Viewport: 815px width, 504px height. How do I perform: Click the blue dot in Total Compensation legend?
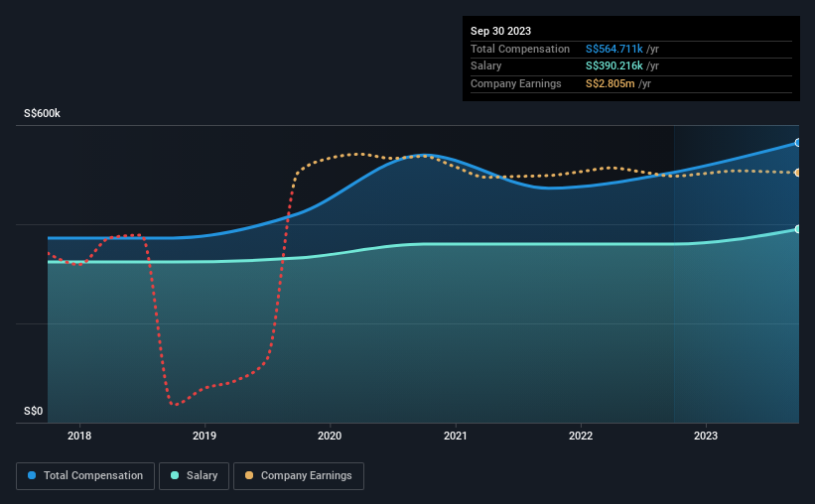click(32, 475)
